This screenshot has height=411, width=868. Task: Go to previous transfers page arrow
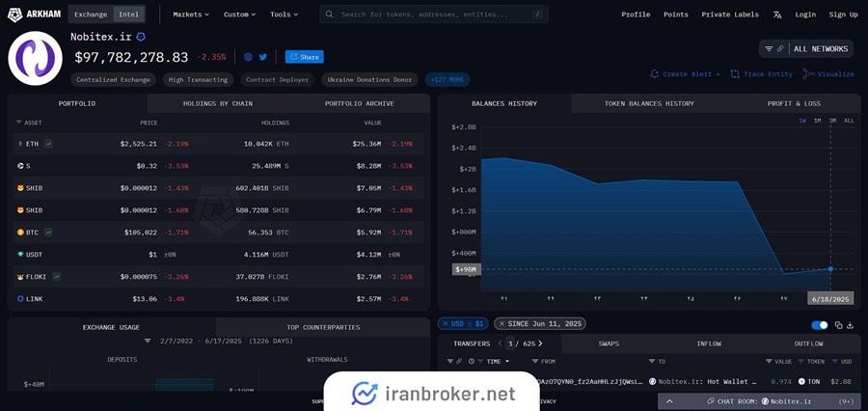pos(500,343)
